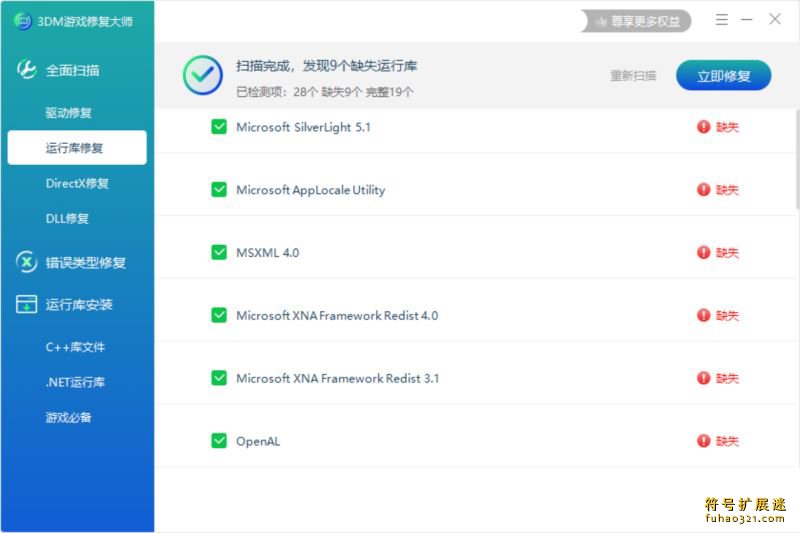The height and width of the screenshot is (533, 800).
Task: Click the 已检测项 28个 statistics line
Action: [x=324, y=92]
